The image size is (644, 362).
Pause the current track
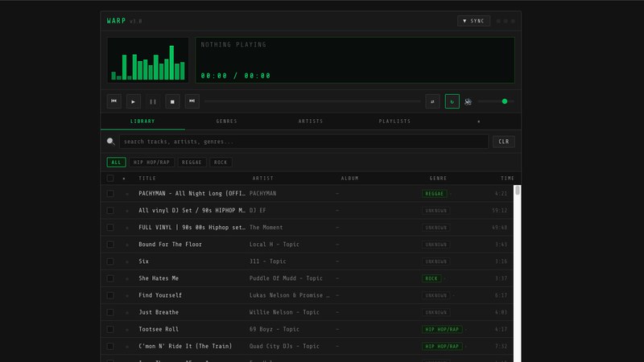(153, 101)
